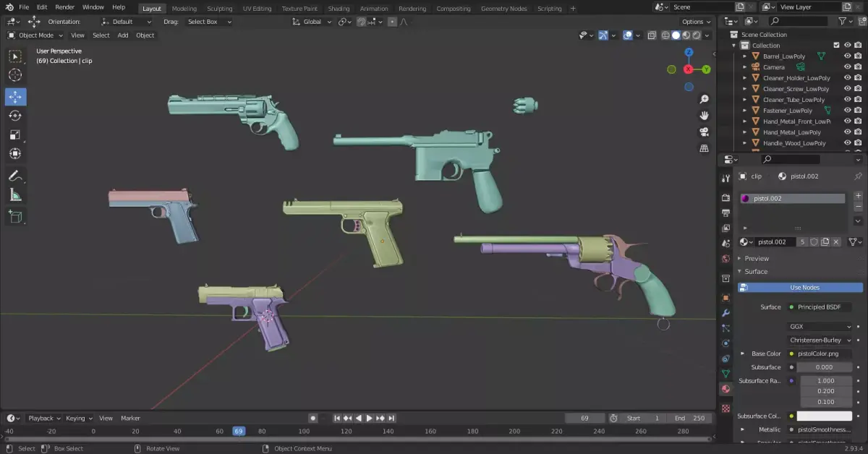This screenshot has height=454, width=868.
Task: Switch to the Modeling workspace tab
Action: [184, 9]
